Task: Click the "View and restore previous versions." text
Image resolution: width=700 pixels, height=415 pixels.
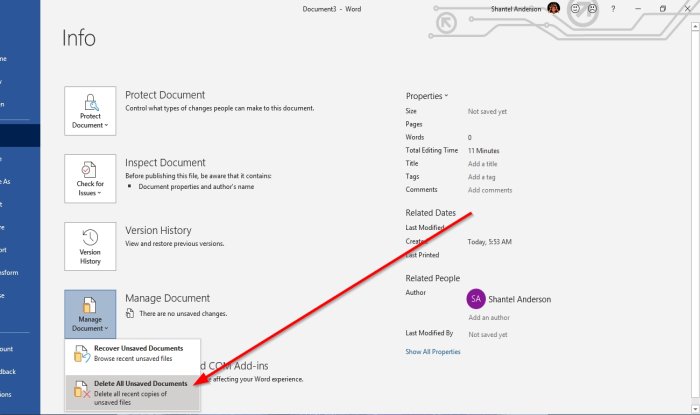Action: 175,244
